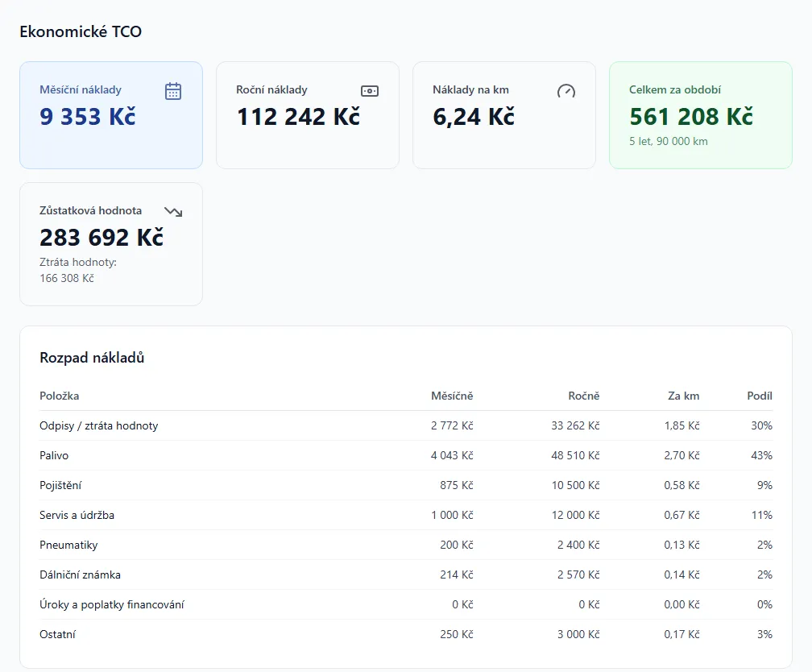Screen dimensions: 812x672
Task: Click the Položka column header
Action: click(x=59, y=396)
